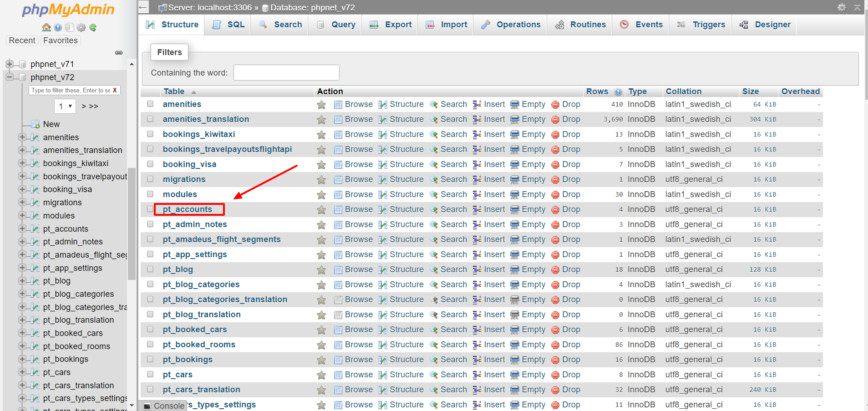Go to the Operations tab
Screen dimensions: 868x411
coord(510,25)
